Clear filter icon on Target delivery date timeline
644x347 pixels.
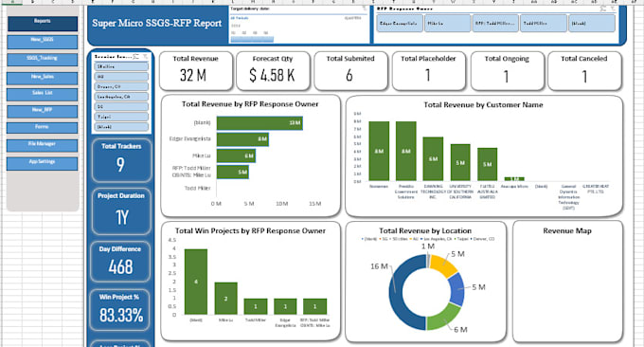[364, 9]
